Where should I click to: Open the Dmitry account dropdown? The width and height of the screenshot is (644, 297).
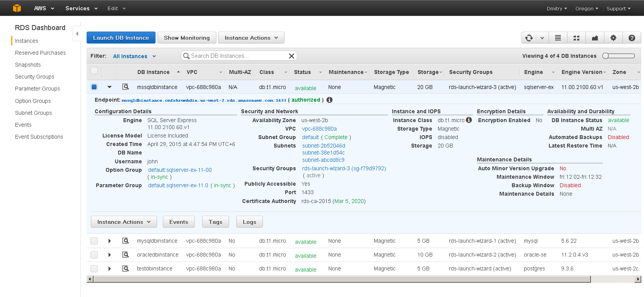coord(557,8)
